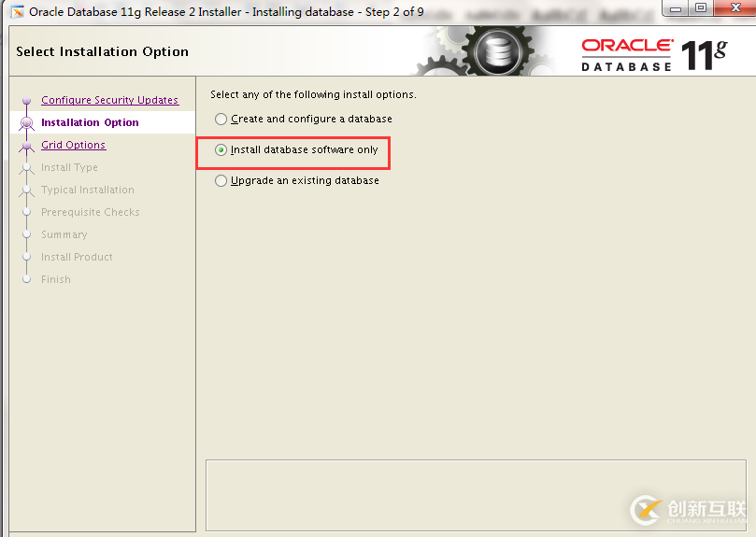
Task: Click Prerequisite Checks step label
Action: tap(90, 212)
